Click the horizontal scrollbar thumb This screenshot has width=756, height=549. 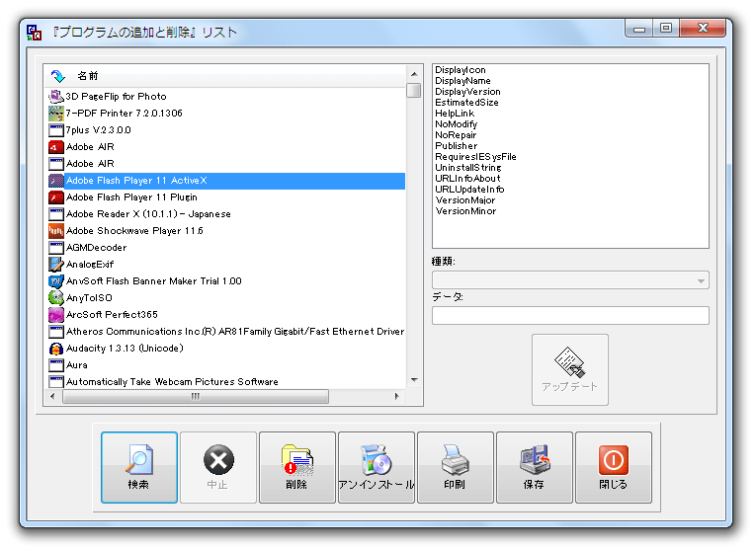(196, 396)
